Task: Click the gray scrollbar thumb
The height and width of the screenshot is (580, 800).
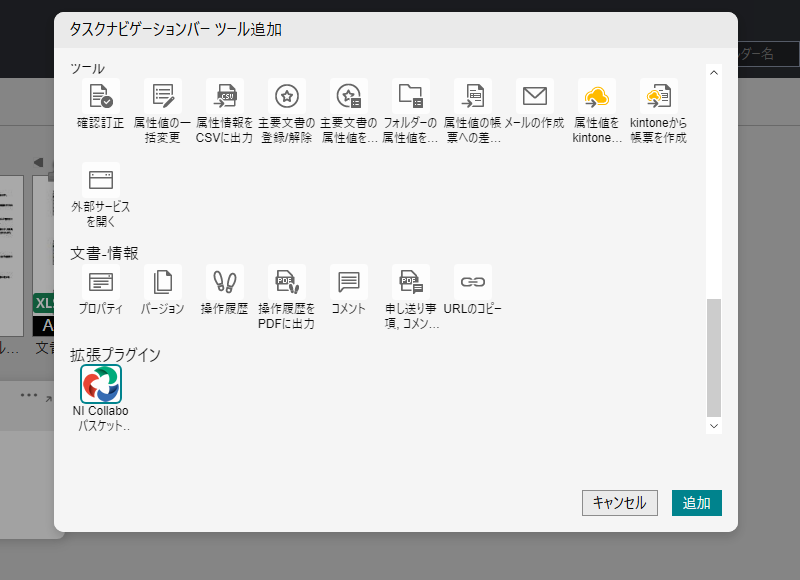Action: tap(714, 358)
